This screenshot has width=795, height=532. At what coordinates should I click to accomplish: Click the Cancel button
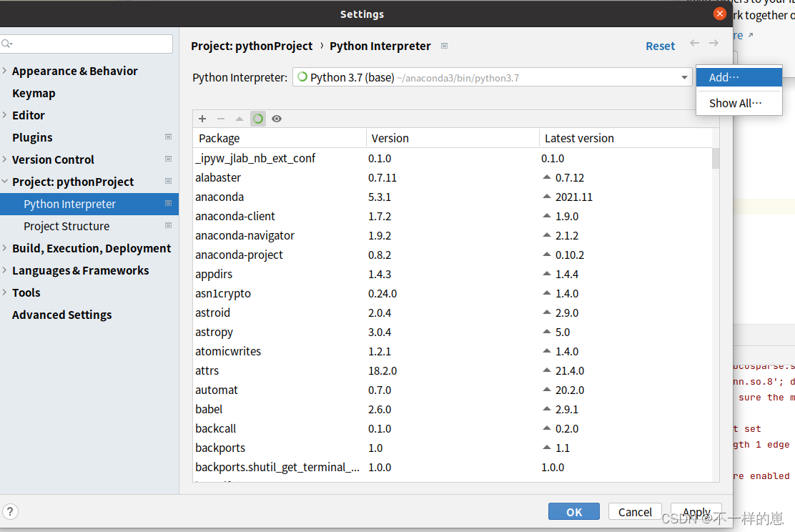tap(635, 512)
